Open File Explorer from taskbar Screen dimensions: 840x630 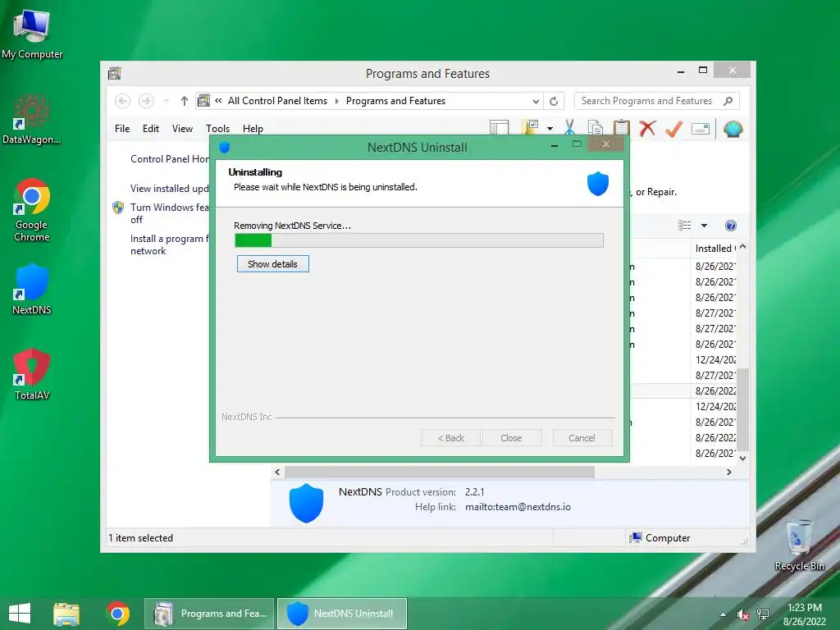click(66, 614)
